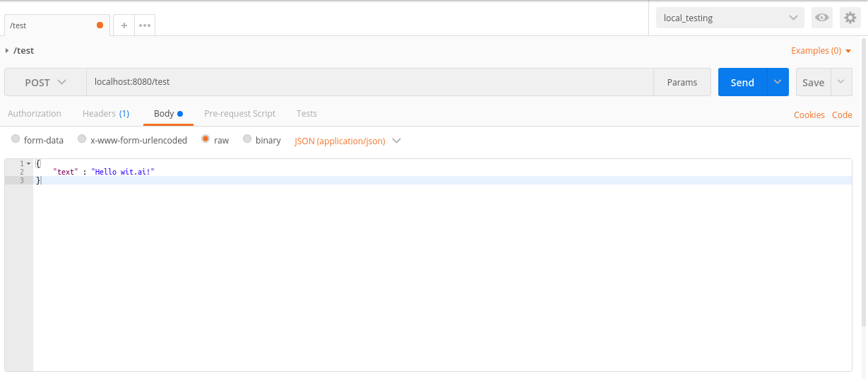Switch to the Headers (1) tab

106,113
